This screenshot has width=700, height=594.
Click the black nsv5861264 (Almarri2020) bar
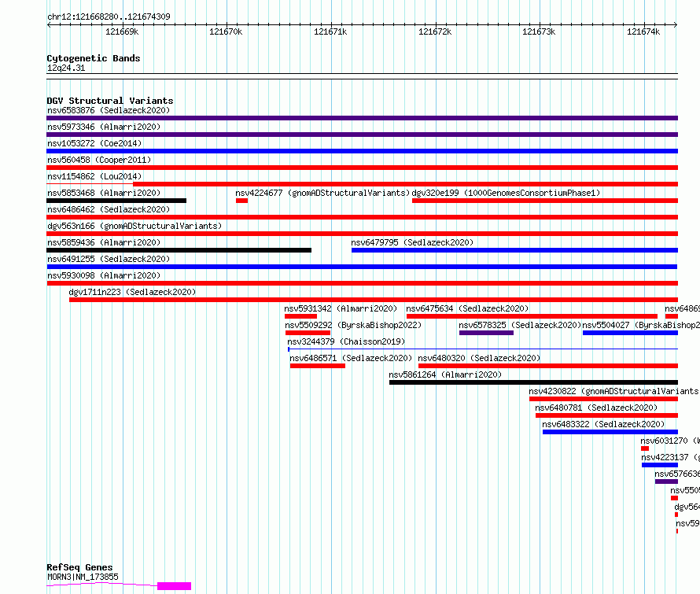533,382
